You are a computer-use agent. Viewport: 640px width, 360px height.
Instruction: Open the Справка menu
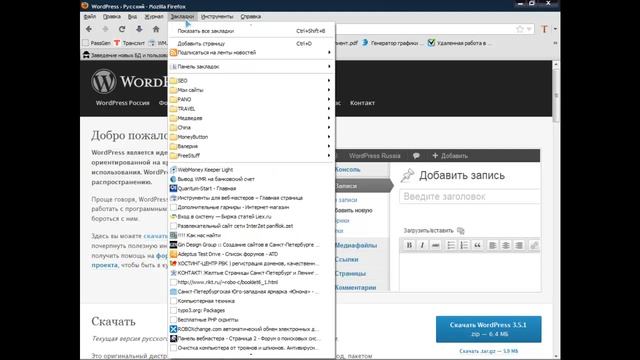tap(251, 16)
